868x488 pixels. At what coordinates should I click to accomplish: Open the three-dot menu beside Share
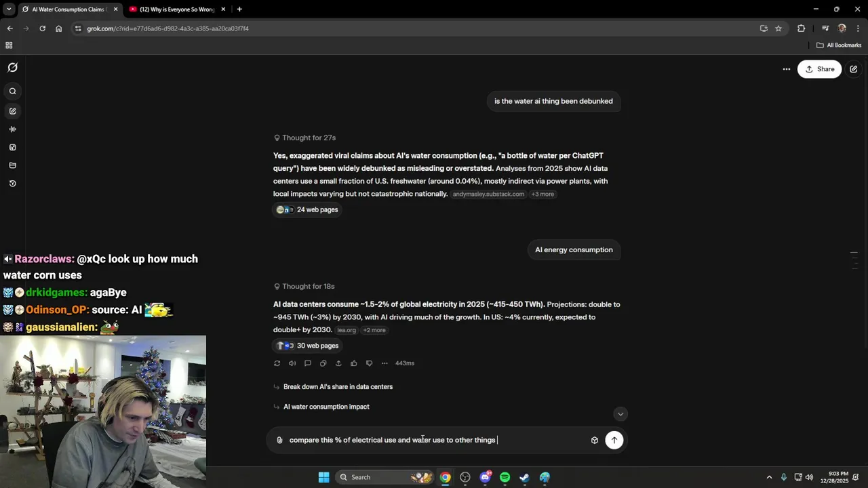click(786, 69)
